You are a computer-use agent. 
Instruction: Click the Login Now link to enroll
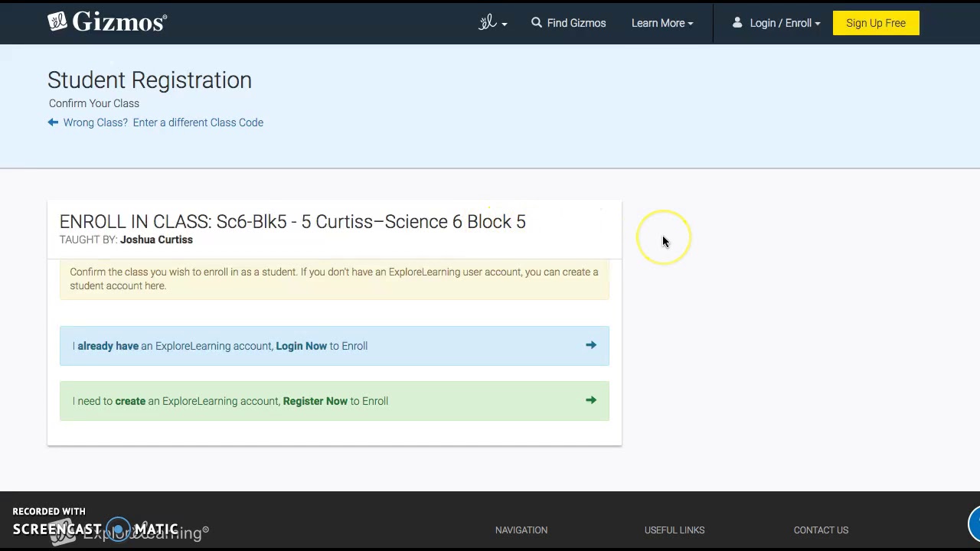301,346
